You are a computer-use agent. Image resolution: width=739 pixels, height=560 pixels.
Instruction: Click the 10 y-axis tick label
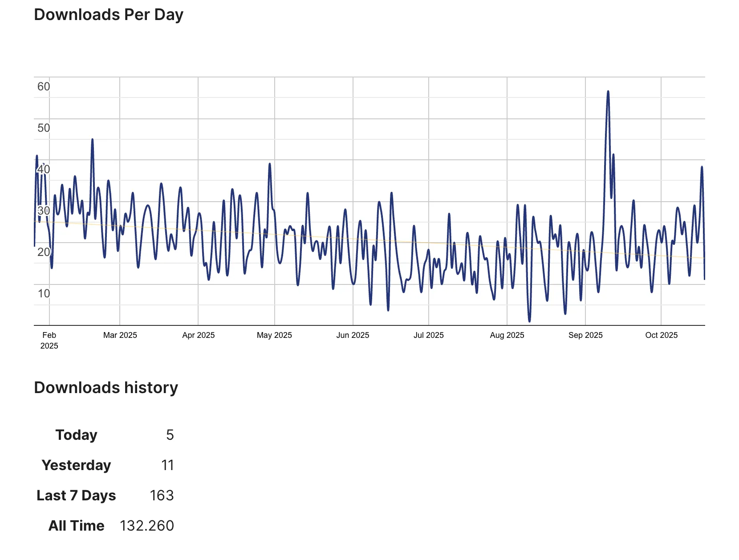point(44,294)
